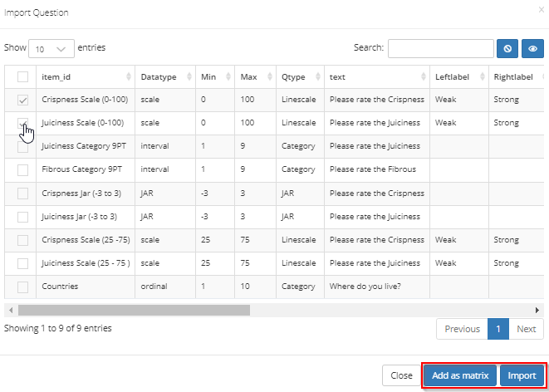Click the horizontal scrollbar under the table
549x392 pixels.
click(x=133, y=310)
